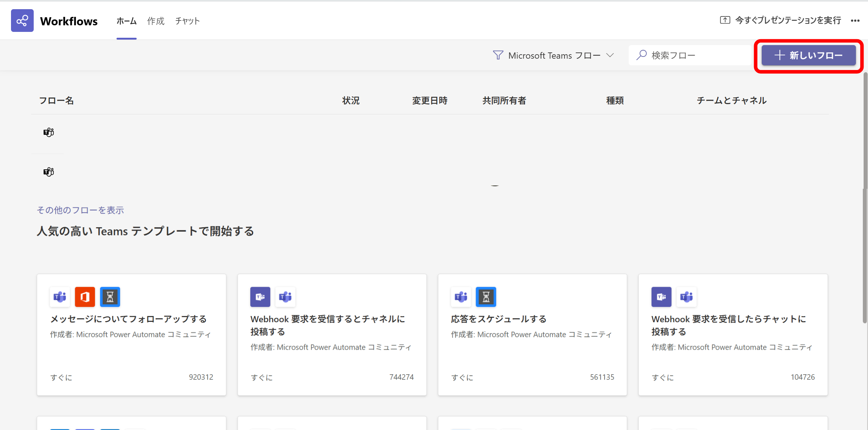This screenshot has width=868, height=430.
Task: Expand the Microsoft Teams フロー filter dropdown
Action: pyautogui.click(x=554, y=55)
